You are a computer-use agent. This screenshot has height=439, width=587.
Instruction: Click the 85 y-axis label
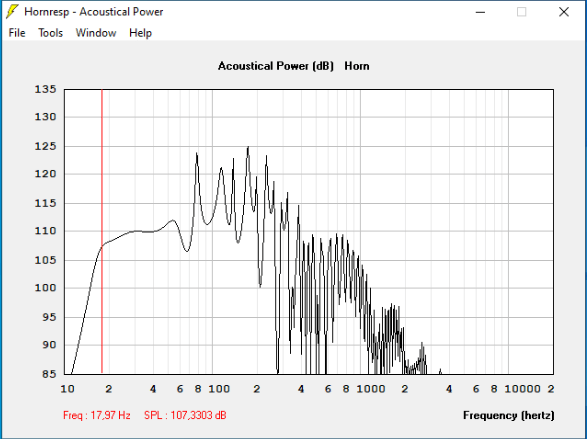pos(49,374)
